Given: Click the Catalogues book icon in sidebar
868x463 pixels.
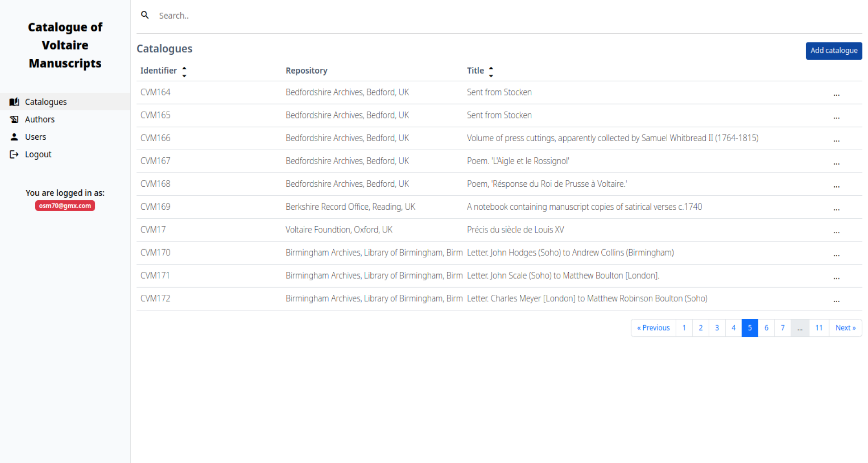Looking at the screenshot, I should click(14, 102).
